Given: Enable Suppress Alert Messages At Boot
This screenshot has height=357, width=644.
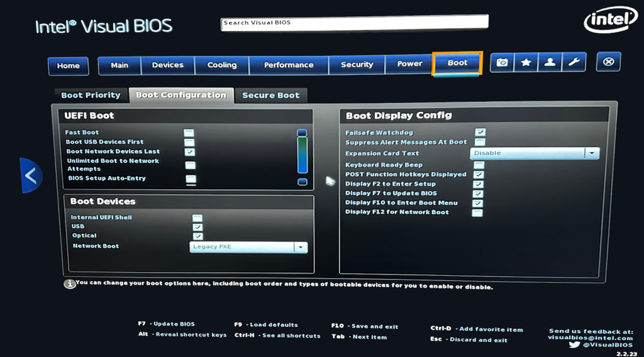Looking at the screenshot, I should pos(480,142).
